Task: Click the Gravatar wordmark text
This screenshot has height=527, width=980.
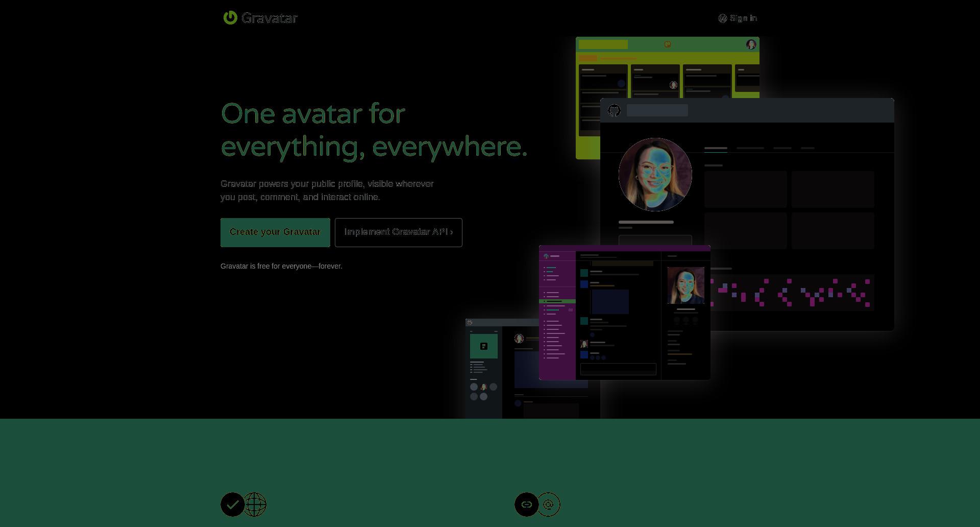Action: 269,18
